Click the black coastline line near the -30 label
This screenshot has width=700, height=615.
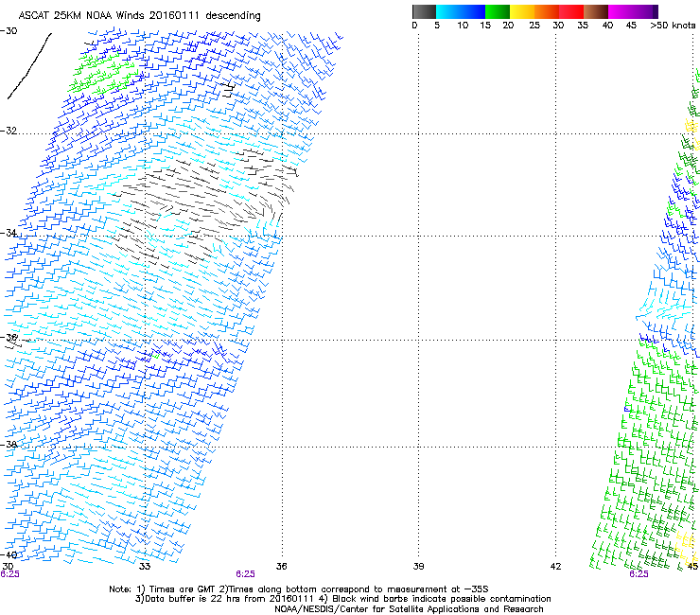point(29,66)
